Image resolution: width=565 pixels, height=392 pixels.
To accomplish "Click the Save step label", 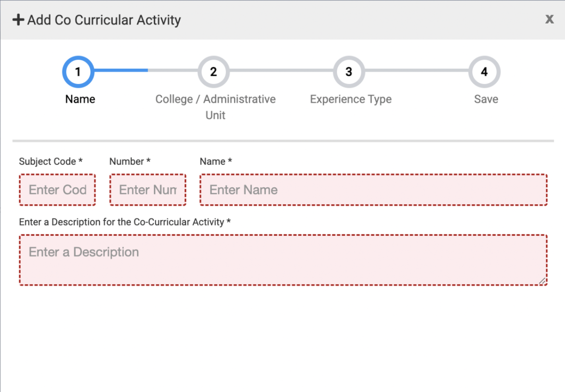I will [486, 99].
